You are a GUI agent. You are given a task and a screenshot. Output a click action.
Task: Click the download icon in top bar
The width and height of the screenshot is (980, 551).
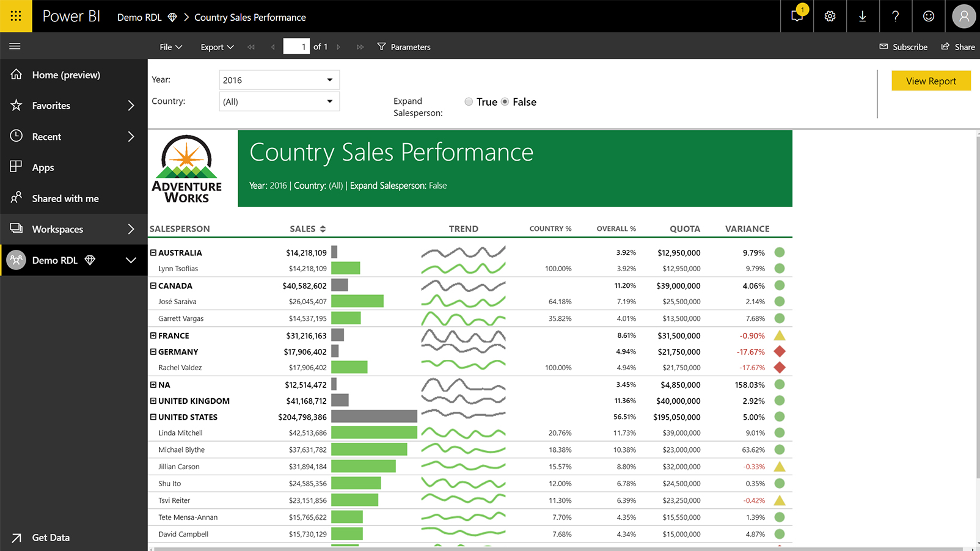(x=862, y=16)
